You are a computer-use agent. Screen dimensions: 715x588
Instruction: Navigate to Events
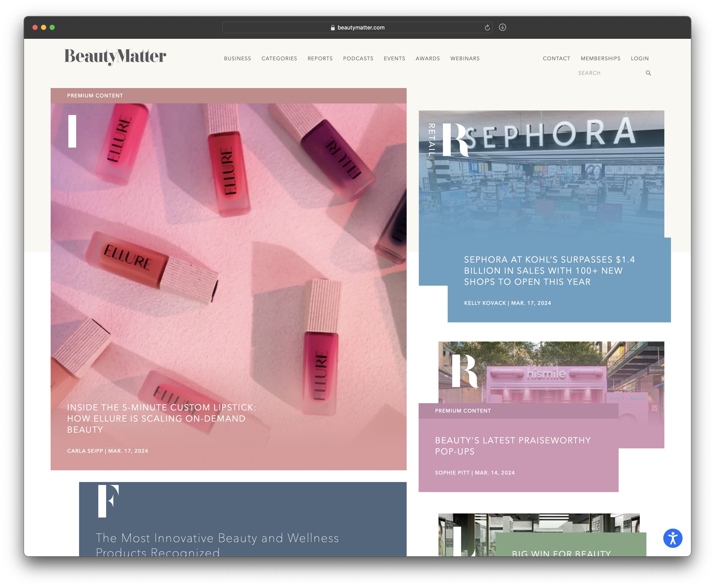click(394, 59)
